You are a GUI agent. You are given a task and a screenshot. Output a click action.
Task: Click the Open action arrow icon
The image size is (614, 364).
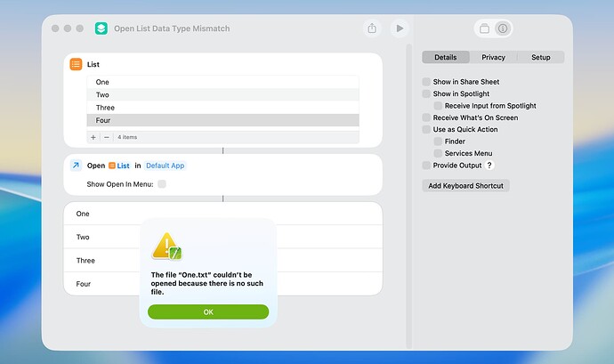pos(76,166)
